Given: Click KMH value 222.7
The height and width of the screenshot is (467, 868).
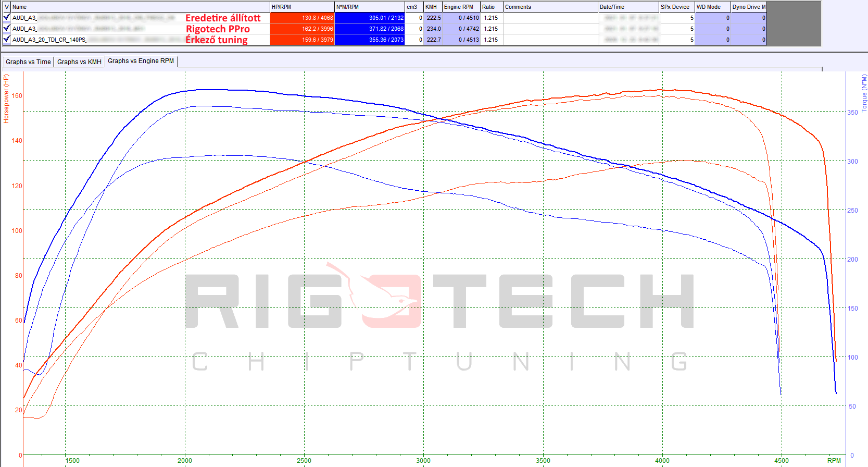Looking at the screenshot, I should click(x=433, y=40).
